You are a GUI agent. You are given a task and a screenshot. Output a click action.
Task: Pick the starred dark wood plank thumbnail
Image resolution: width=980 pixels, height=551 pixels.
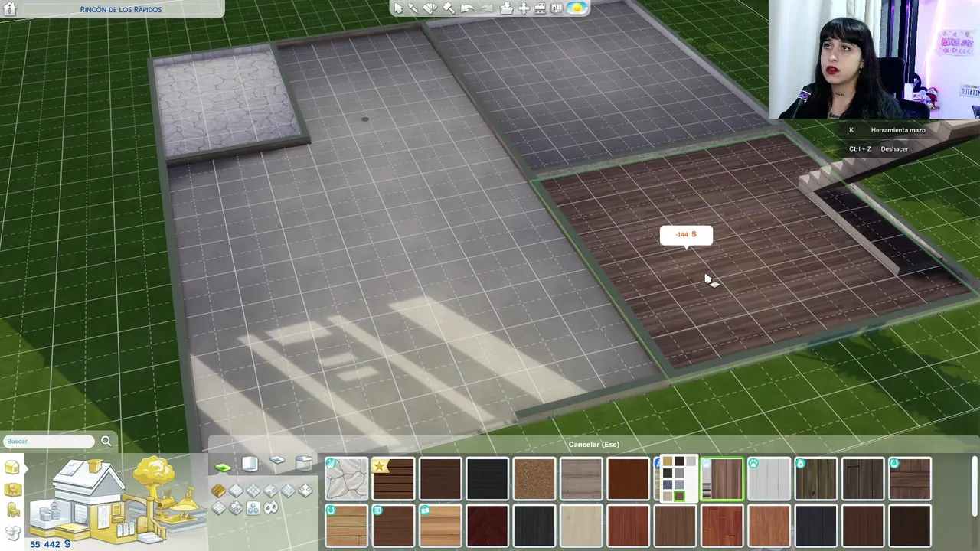[393, 478]
